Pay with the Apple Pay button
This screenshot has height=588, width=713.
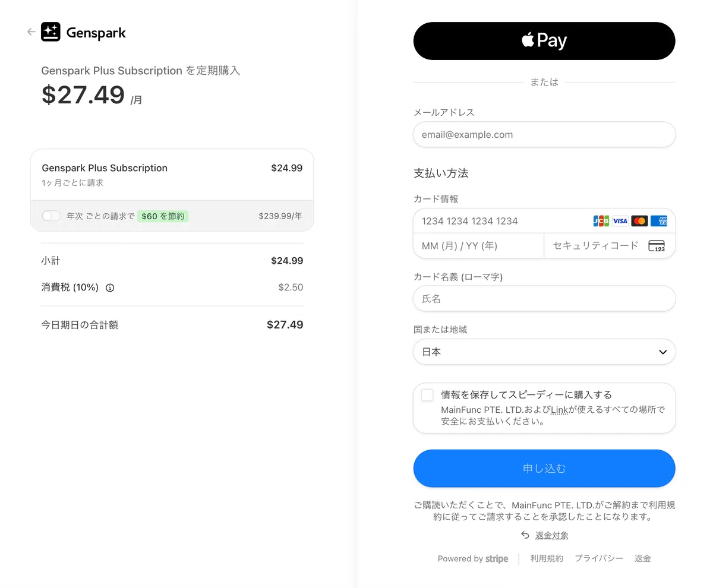544,41
